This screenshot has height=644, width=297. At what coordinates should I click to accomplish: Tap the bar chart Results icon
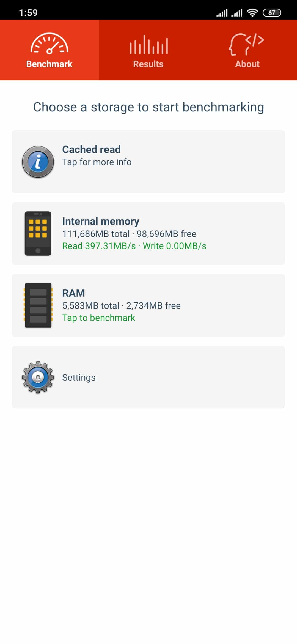coord(149,45)
